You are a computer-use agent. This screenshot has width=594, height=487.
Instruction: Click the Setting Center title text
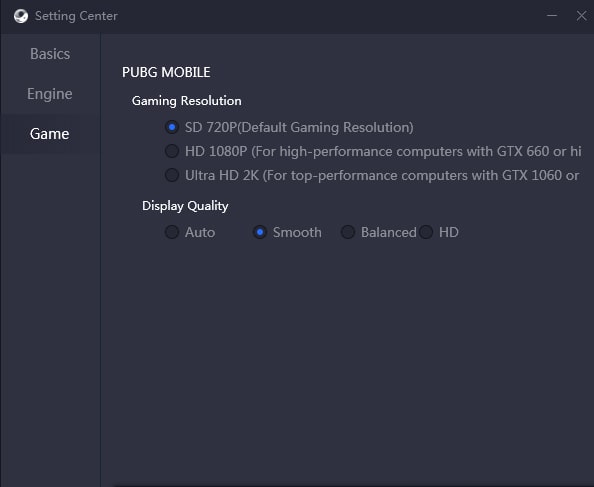tap(76, 16)
